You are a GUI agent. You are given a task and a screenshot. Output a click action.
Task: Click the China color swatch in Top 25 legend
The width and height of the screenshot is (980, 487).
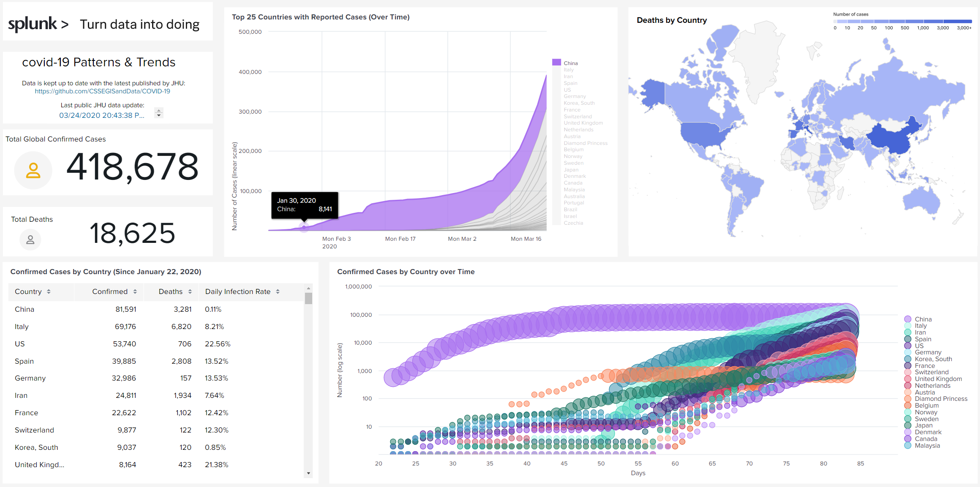click(557, 63)
